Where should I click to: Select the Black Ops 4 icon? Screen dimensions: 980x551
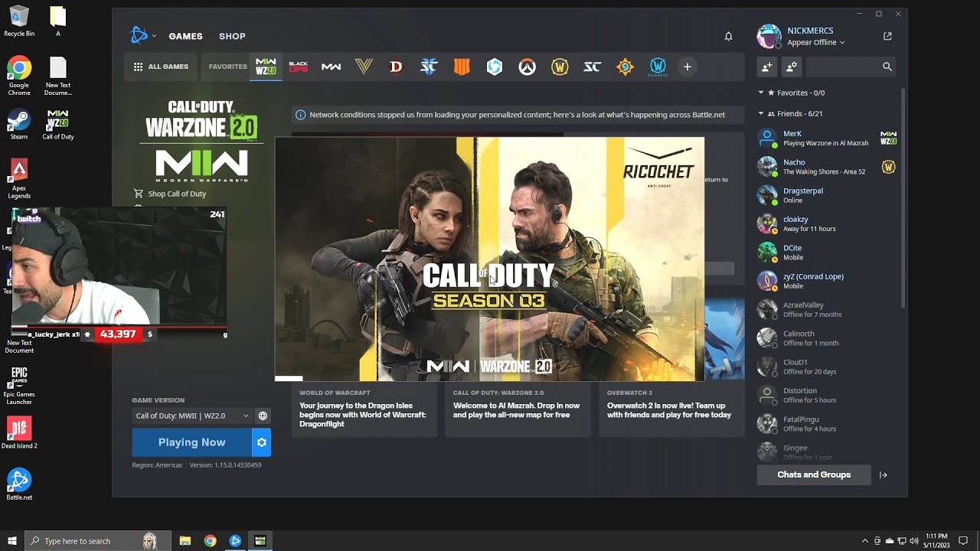pos(462,67)
